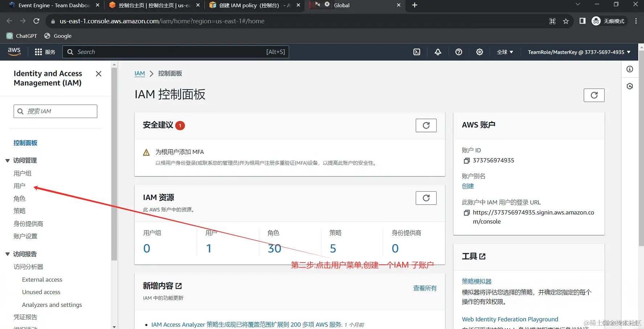Bookmark this page with the star icon

tap(566, 21)
